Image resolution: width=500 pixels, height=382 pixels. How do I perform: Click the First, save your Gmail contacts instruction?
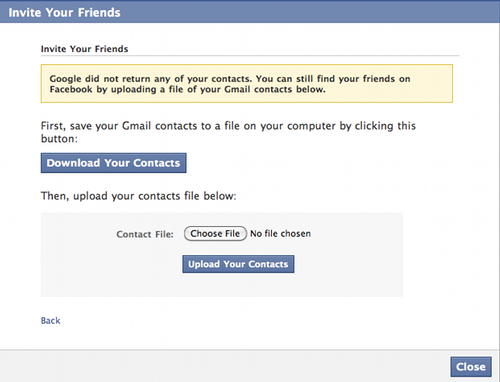point(228,132)
